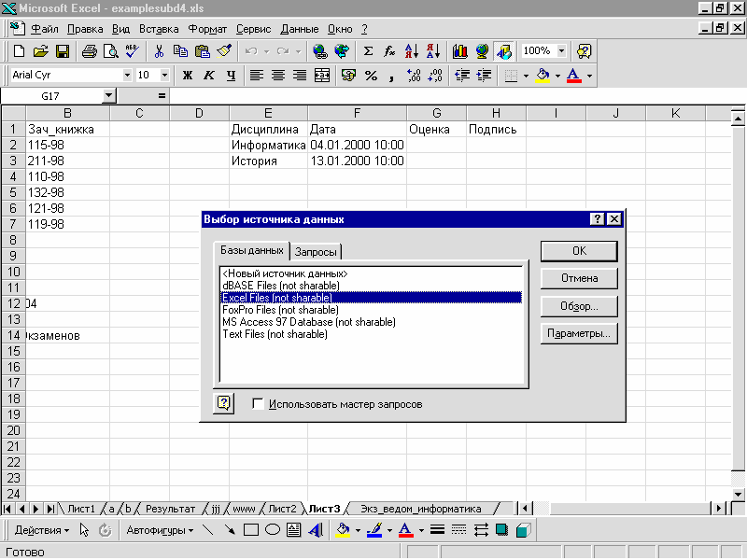Merge and center cells icon

click(322, 76)
